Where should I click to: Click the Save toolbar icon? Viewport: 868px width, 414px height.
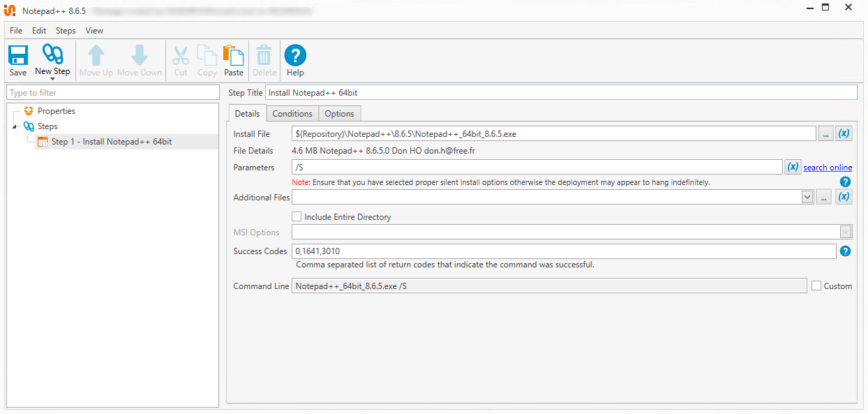(x=18, y=56)
